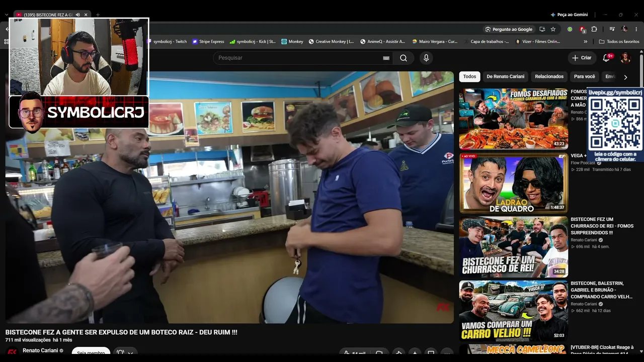Screen dimensions: 644x362
Task: Open the Monkey bookmark
Action: click(292, 42)
